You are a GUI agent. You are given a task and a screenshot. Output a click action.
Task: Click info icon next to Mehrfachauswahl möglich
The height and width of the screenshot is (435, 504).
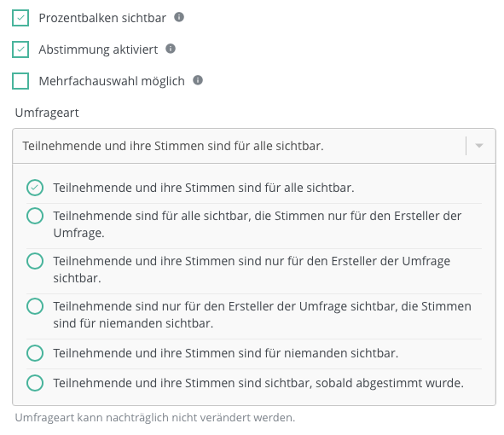[x=198, y=80]
